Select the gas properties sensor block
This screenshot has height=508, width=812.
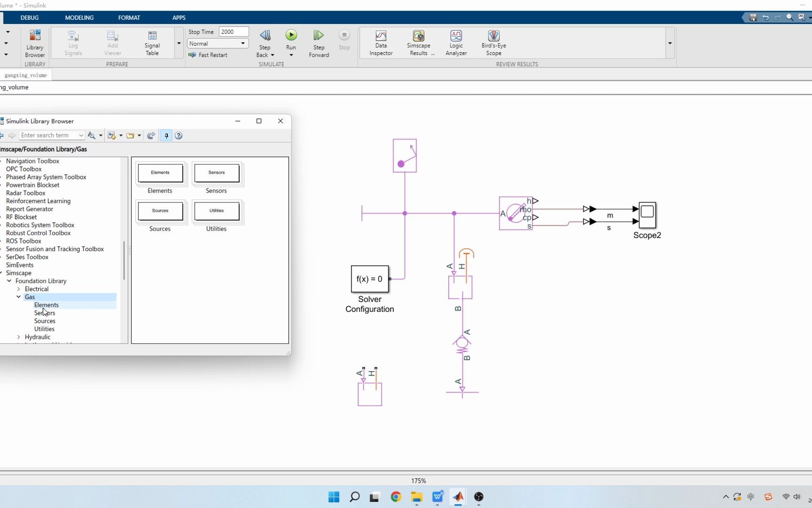(x=515, y=213)
